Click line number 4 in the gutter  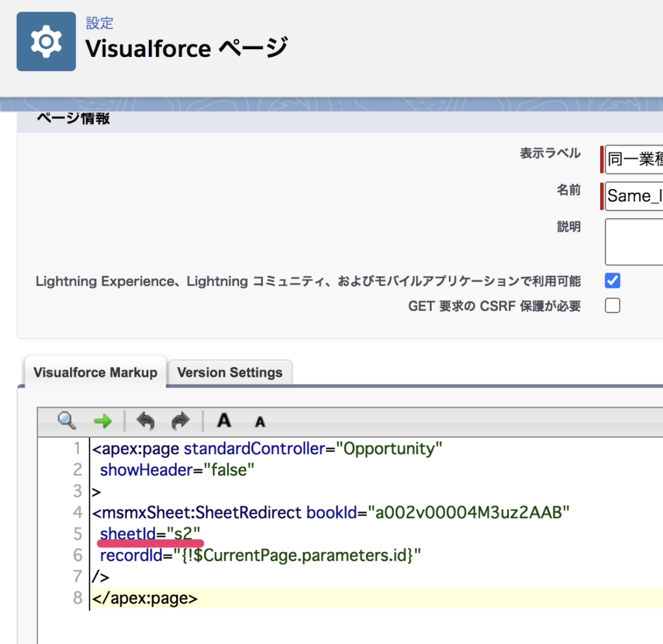[78, 513]
